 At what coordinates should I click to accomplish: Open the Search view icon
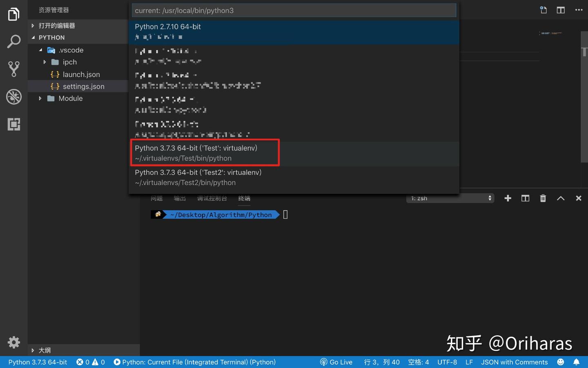14,41
